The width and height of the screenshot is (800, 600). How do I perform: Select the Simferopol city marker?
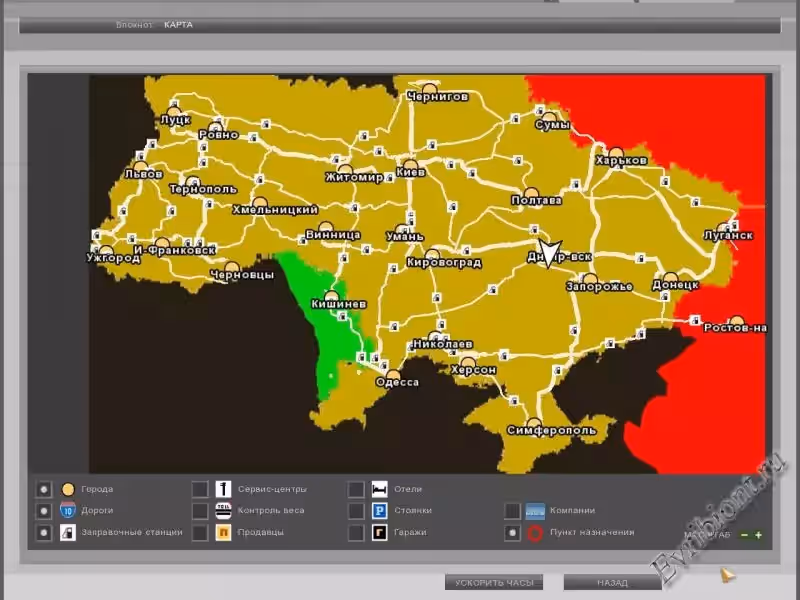click(536, 423)
